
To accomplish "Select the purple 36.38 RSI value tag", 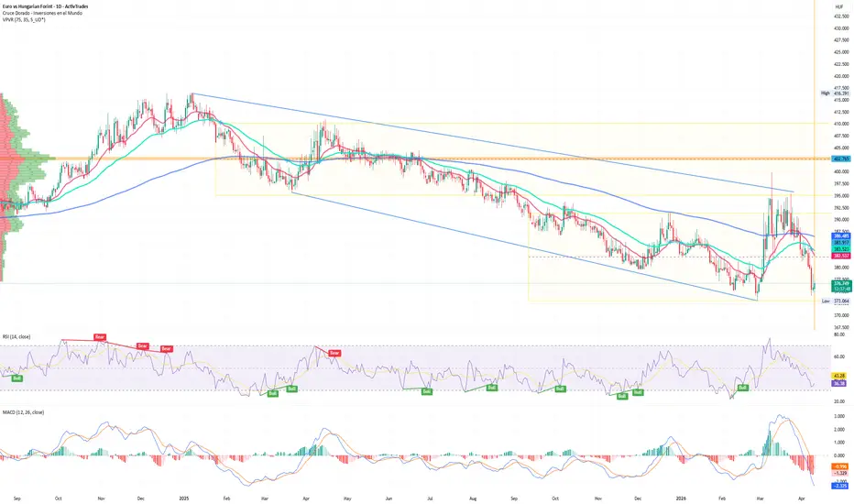I will click(839, 384).
